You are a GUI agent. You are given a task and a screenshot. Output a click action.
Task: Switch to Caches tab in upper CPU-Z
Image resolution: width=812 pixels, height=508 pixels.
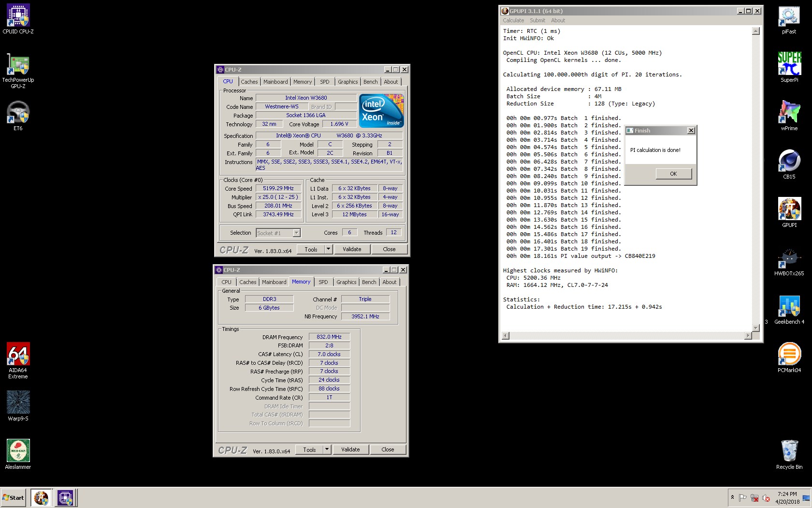coord(249,82)
